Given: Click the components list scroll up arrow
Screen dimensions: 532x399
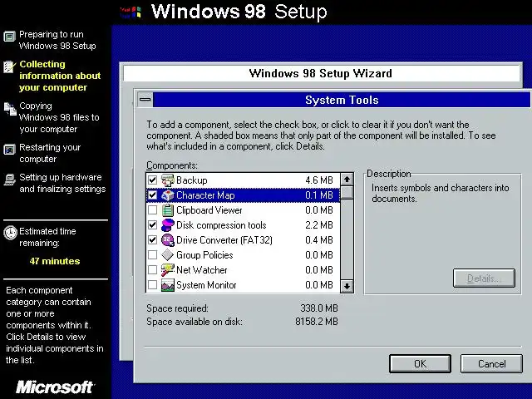Looking at the screenshot, I should 347,180.
